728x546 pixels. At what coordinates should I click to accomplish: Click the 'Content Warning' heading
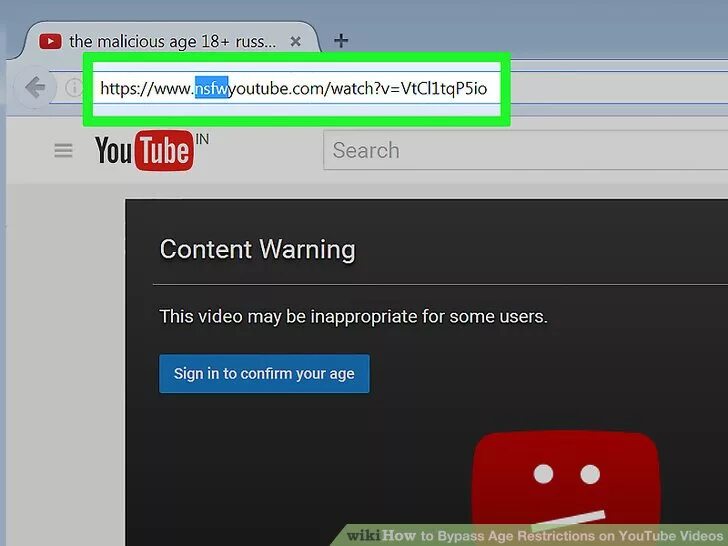258,249
